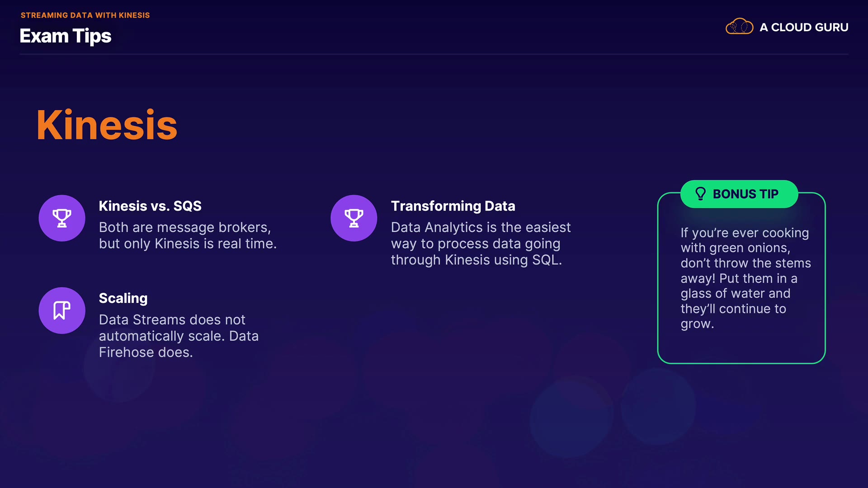868x488 pixels.
Task: Click the A Cloud Guru cloud logo
Action: coord(739,27)
